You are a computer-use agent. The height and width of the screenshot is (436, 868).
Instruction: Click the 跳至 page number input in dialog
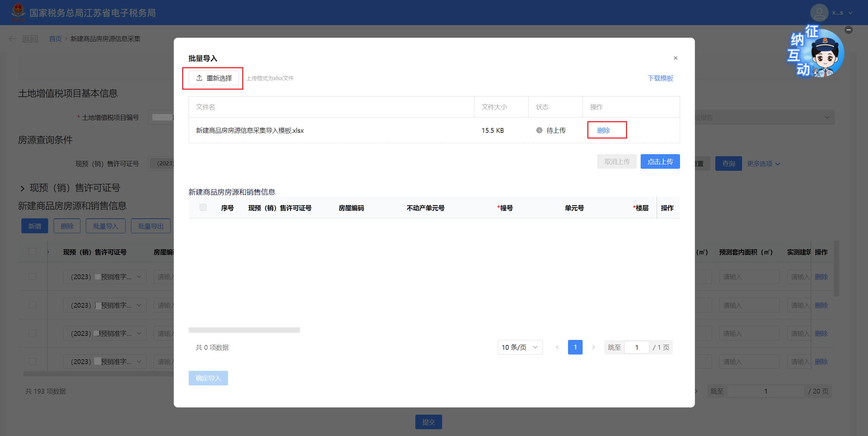pyautogui.click(x=637, y=347)
